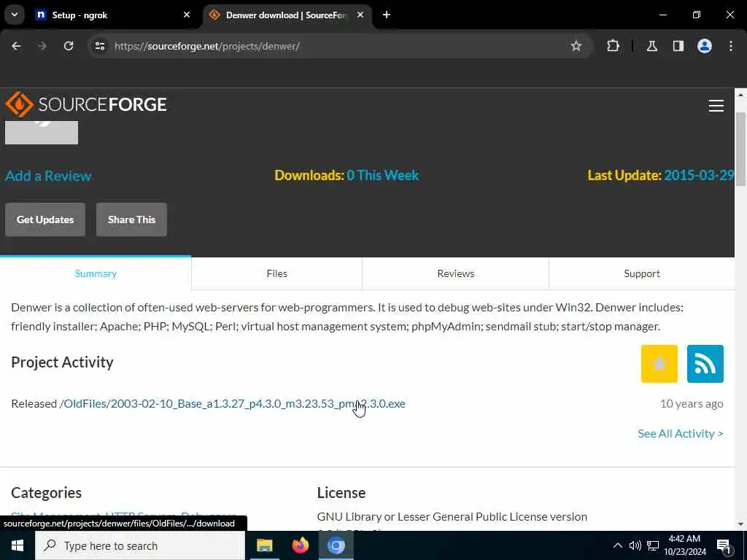This screenshot has height=560, width=747.
Task: Bookmark this page with star icon
Action: pos(576,46)
